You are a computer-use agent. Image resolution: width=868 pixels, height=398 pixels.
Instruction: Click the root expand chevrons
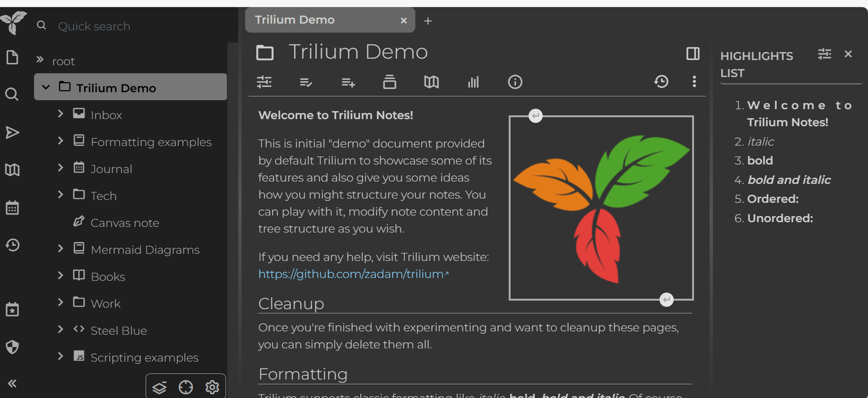pos(40,60)
